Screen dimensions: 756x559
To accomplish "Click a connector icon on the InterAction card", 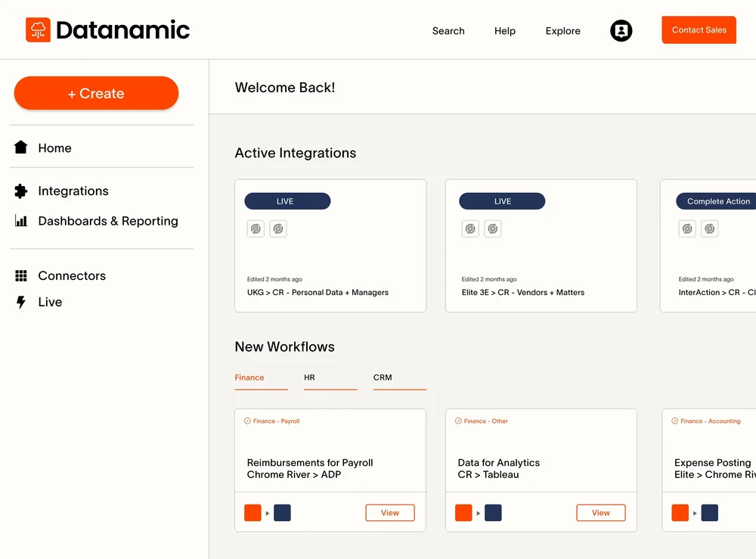I will coord(687,228).
